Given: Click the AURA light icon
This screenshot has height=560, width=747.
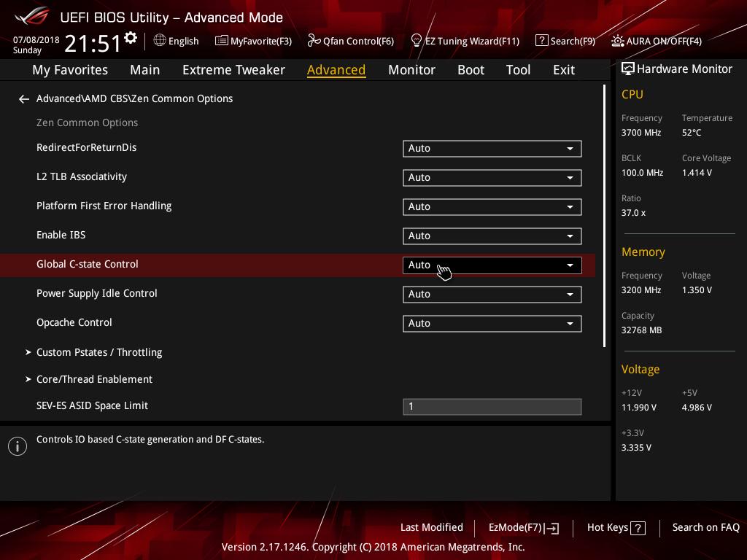Looking at the screenshot, I should coord(617,41).
